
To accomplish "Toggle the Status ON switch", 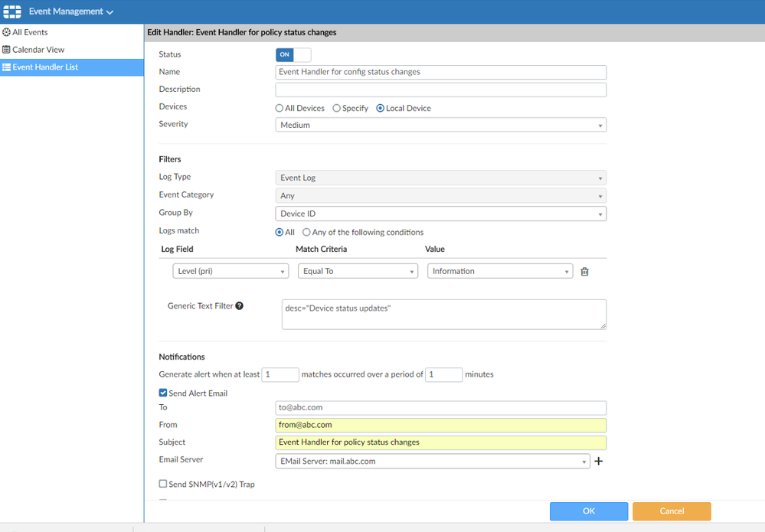I will 293,55.
